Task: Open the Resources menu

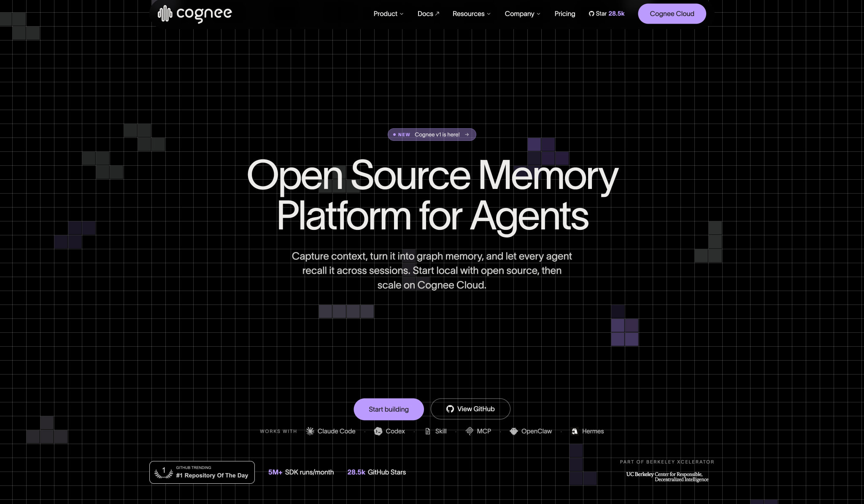Action: coord(471,14)
